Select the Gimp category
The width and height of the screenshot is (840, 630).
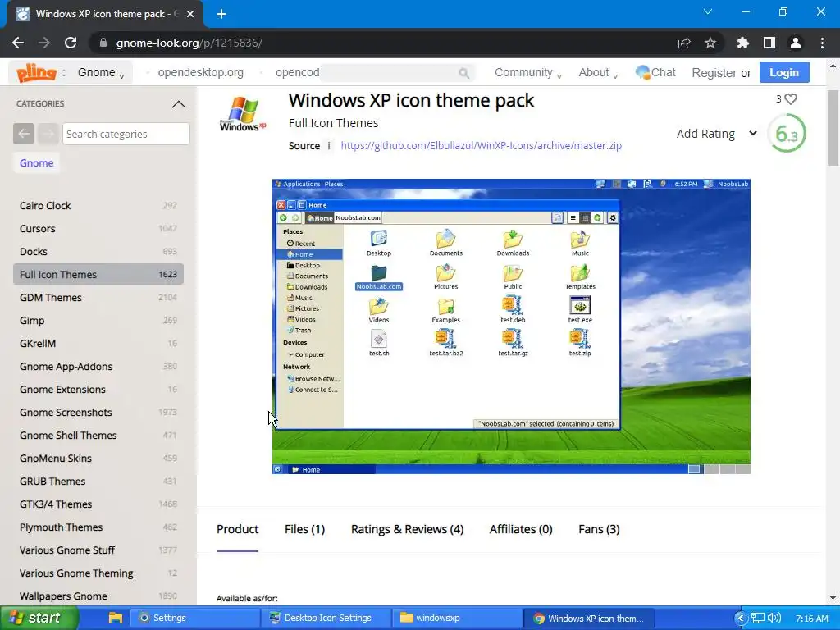point(98,321)
